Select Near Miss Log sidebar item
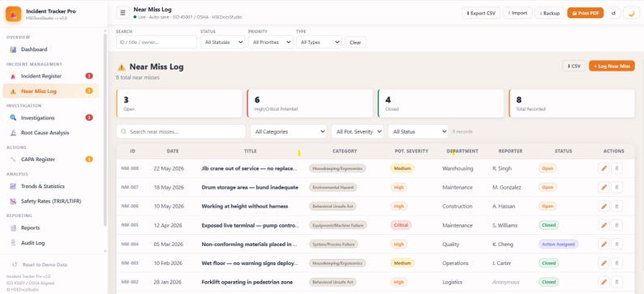Viewport: 644px width, 294px height. (x=50, y=91)
